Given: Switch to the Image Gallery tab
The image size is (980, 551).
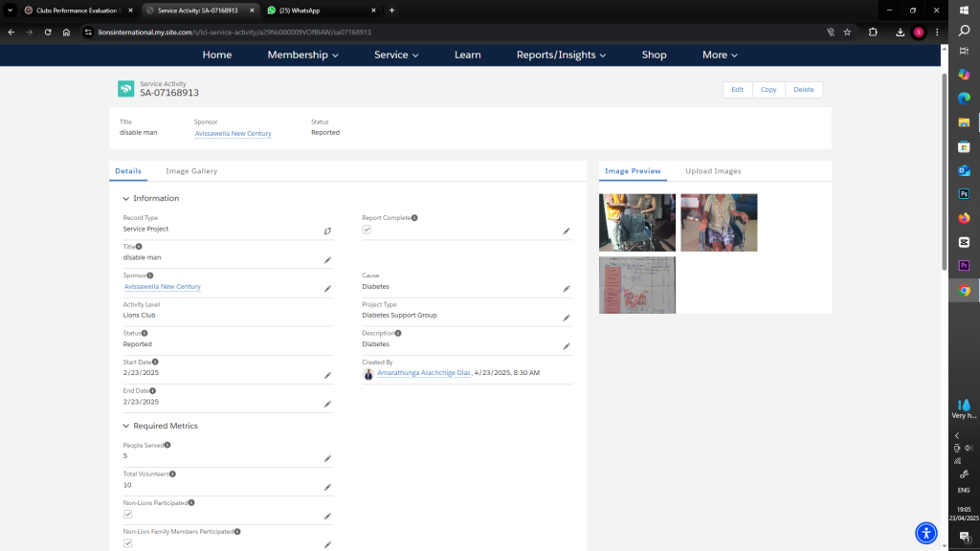Looking at the screenshot, I should 191,171.
